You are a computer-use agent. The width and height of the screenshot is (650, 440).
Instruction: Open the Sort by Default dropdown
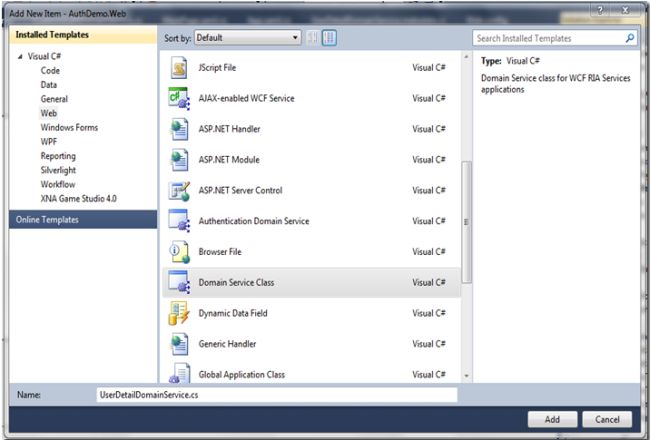(x=247, y=38)
